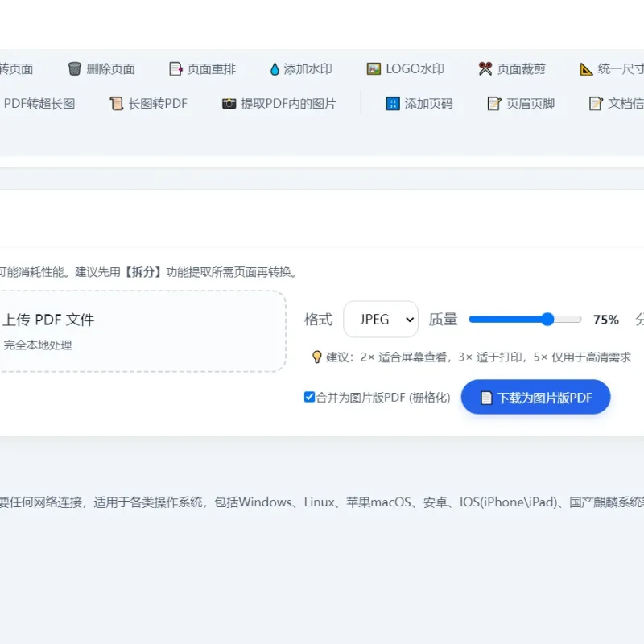
Task: Click the blue number icon for 添加页码
Action: (x=393, y=104)
